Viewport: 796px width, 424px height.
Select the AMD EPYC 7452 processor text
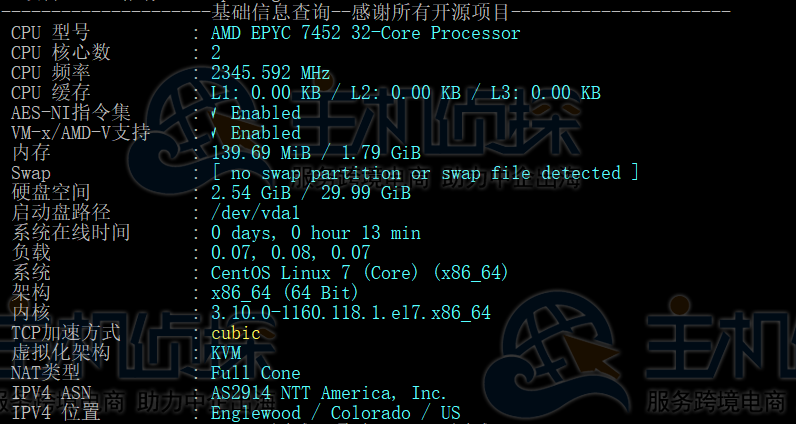pyautogui.click(x=365, y=33)
